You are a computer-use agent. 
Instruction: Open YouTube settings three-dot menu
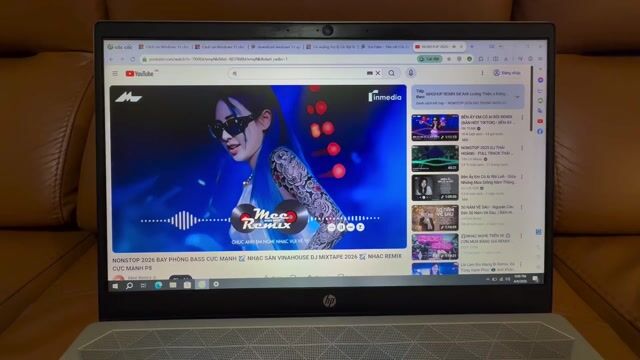pos(482,73)
